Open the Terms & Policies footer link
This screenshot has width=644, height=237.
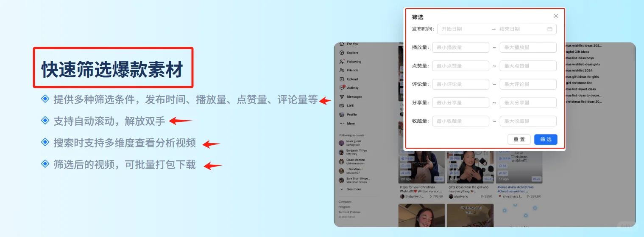pyautogui.click(x=349, y=212)
